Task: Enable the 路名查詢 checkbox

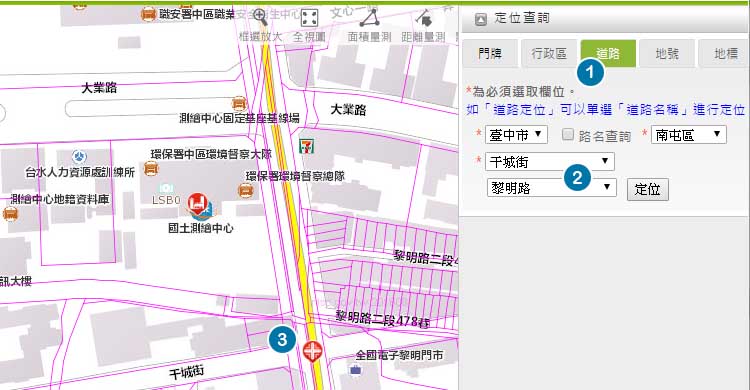Action: [568, 134]
